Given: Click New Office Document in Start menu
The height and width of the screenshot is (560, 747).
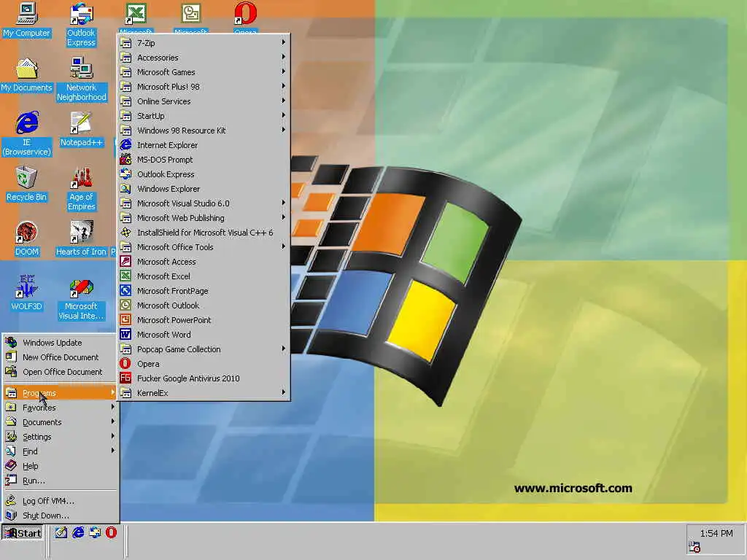Looking at the screenshot, I should pos(60,357).
